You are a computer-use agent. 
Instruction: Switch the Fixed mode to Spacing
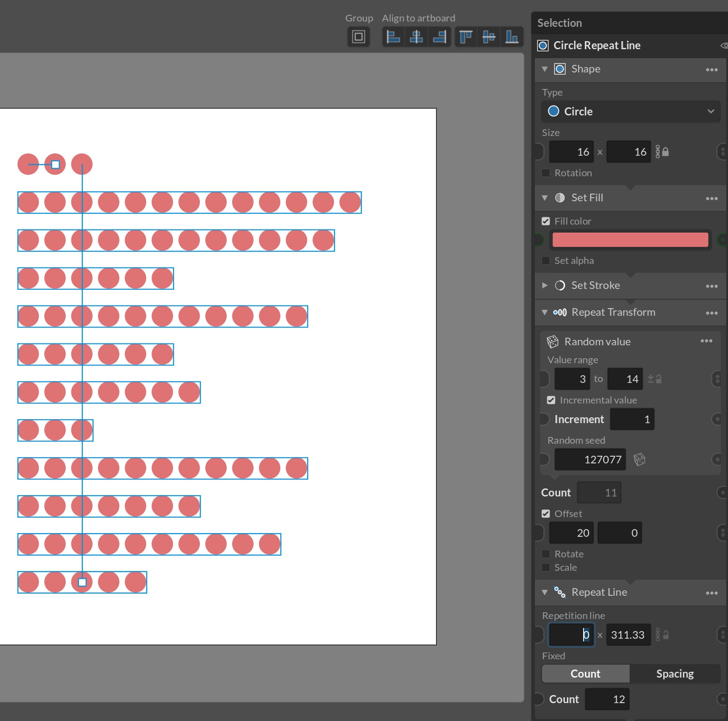pos(675,674)
